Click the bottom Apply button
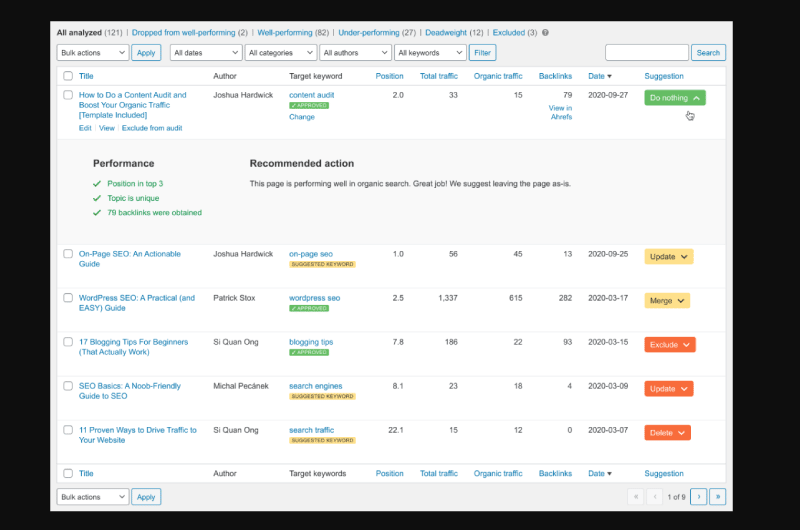 tap(146, 497)
